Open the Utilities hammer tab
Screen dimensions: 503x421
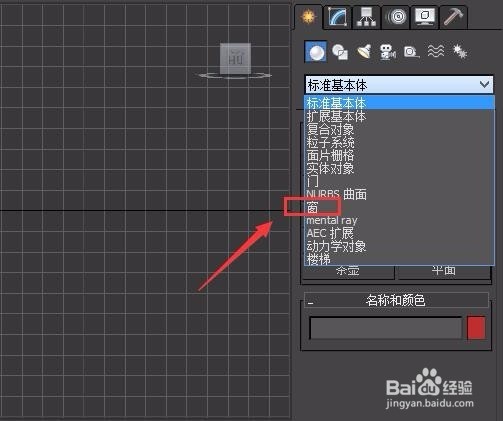pos(453,17)
